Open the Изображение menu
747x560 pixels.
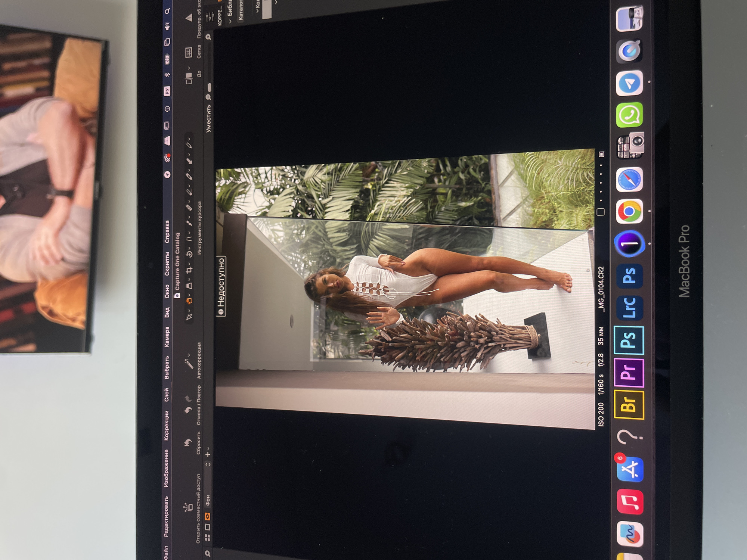click(x=166, y=468)
